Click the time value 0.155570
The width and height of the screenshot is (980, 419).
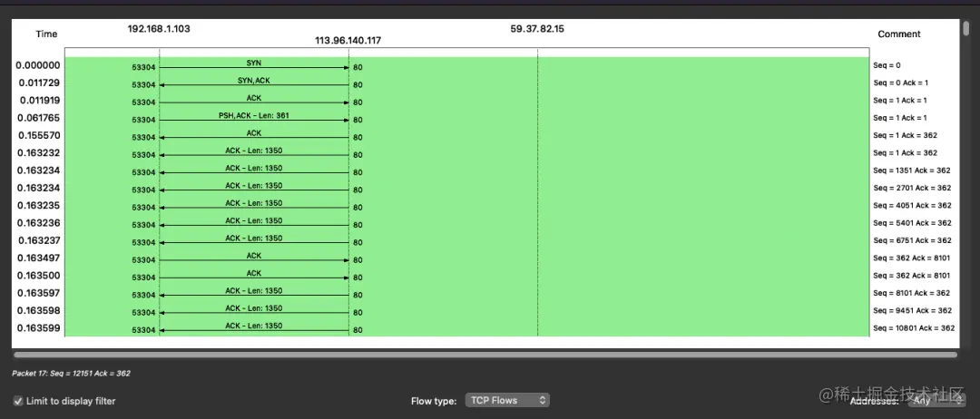coord(39,135)
